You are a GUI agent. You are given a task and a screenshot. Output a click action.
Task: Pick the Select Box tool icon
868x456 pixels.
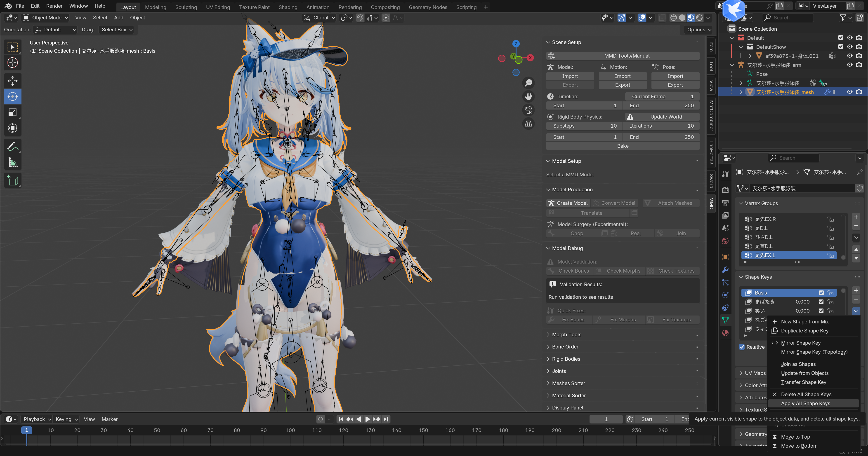12,47
